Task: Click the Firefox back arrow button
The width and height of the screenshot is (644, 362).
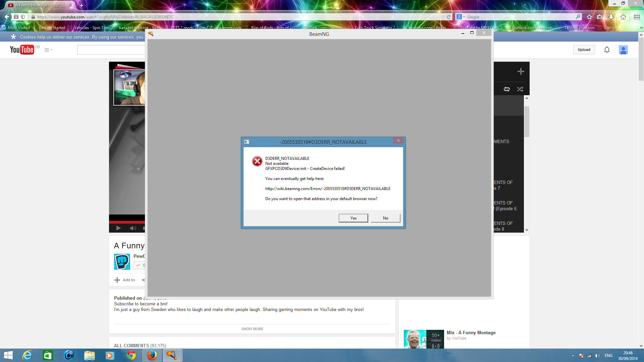Action: (6, 17)
